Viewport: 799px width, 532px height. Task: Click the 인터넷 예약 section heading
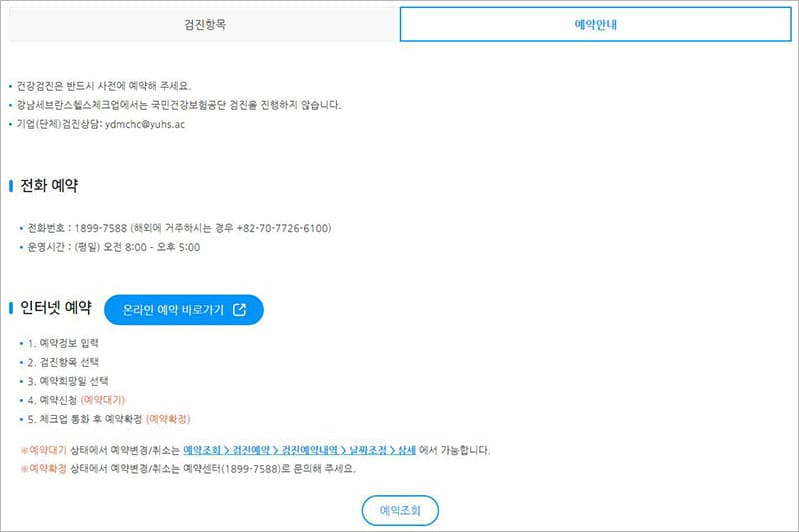point(56,308)
